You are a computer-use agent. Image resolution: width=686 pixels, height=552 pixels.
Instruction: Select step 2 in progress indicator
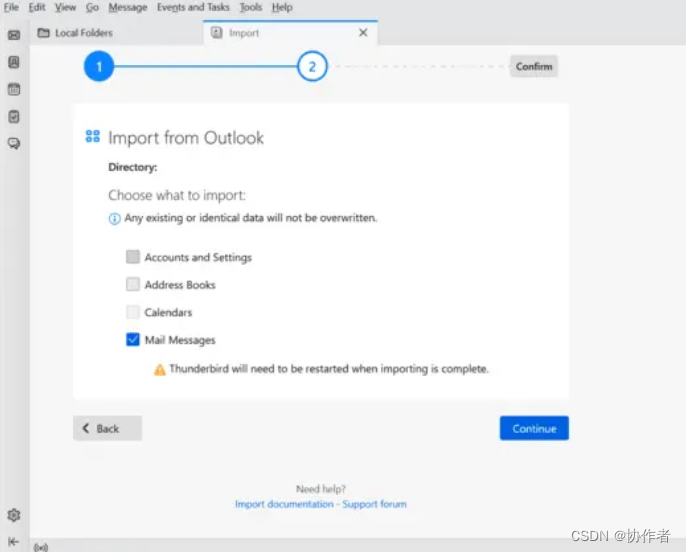tap(312, 66)
